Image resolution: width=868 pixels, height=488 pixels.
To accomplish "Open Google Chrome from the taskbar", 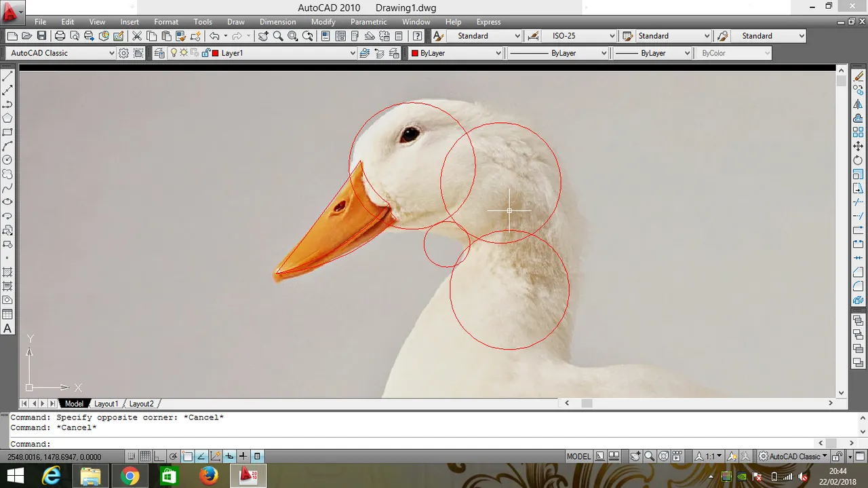I will coord(130,476).
